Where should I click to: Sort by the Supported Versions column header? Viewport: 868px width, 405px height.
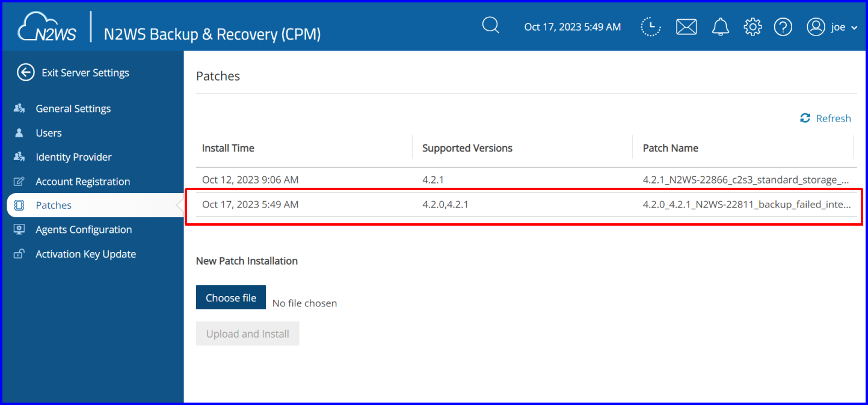click(x=467, y=148)
